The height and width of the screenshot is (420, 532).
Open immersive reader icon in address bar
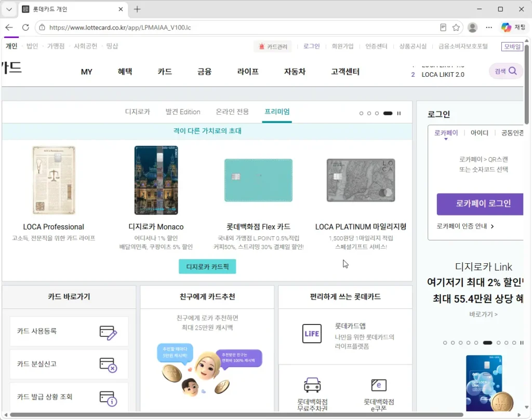click(x=443, y=28)
